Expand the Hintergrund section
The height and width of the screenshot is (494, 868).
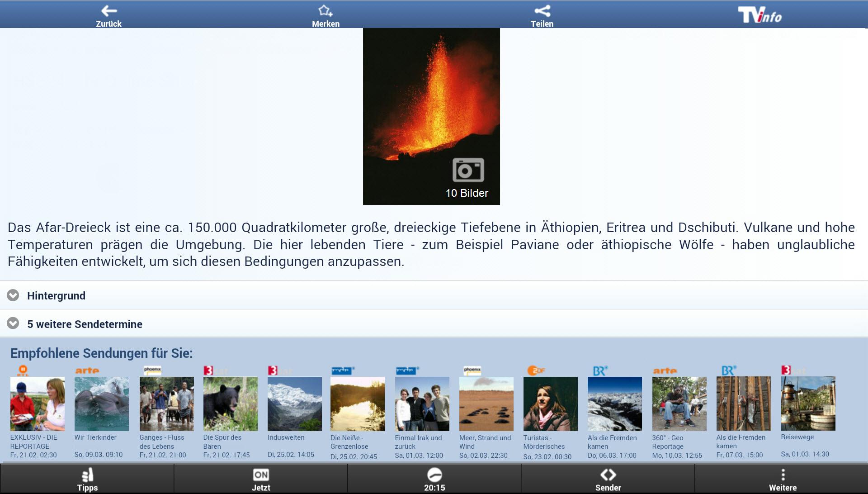[56, 296]
